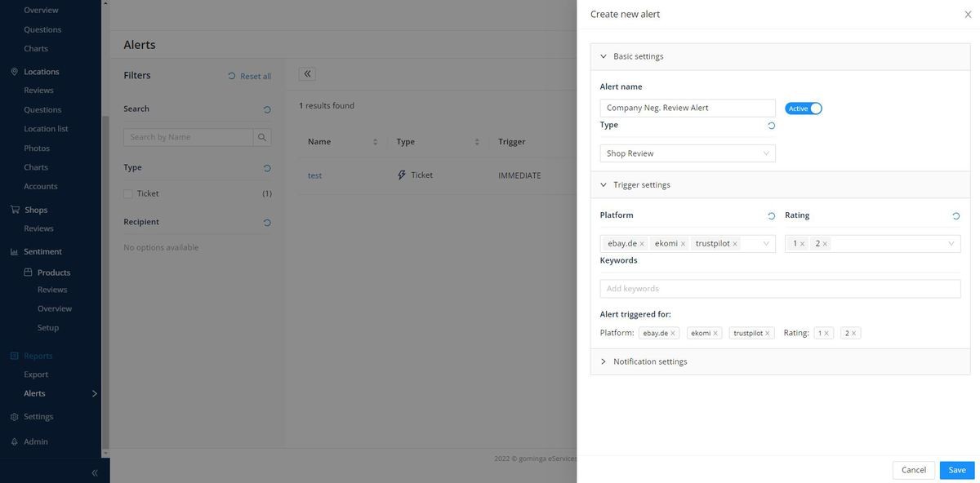
Task: Remove the ebay.de tag from Platform field
Action: point(642,244)
